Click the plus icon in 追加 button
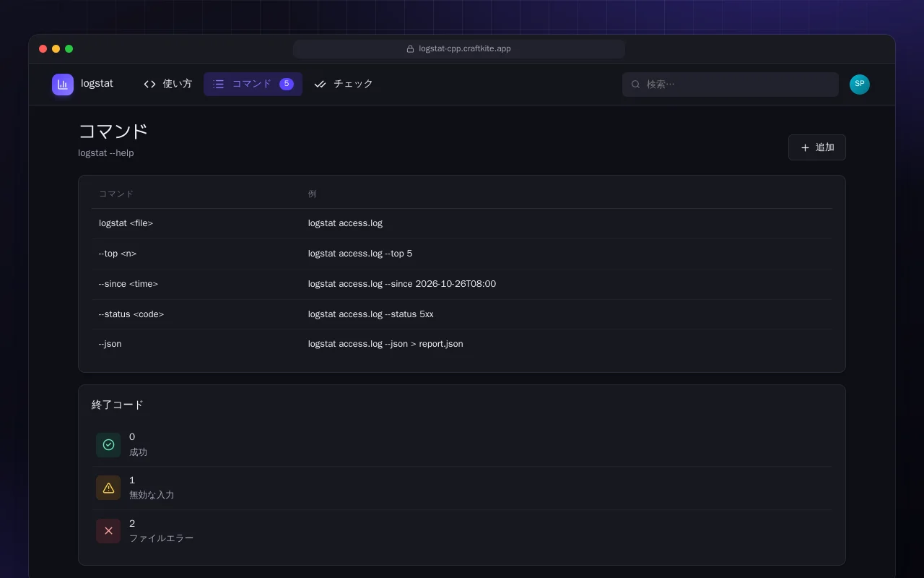 [x=805, y=147]
